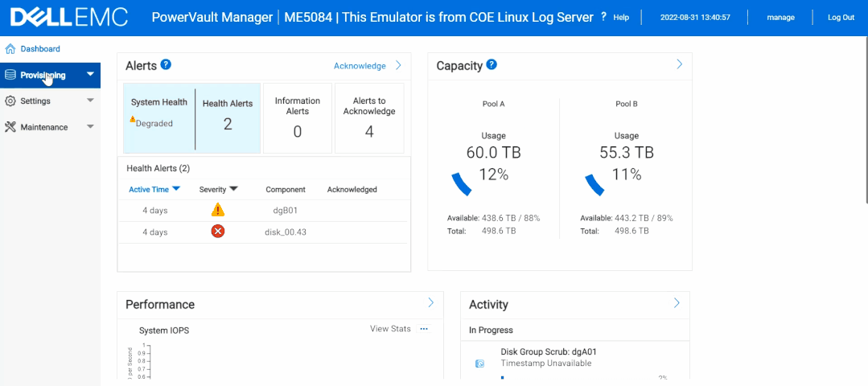The height and width of the screenshot is (386, 868).
Task: Click the Pool B usage gauge
Action: click(x=594, y=183)
